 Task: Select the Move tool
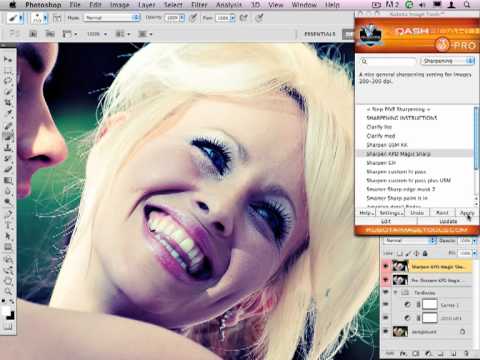tap(8, 60)
